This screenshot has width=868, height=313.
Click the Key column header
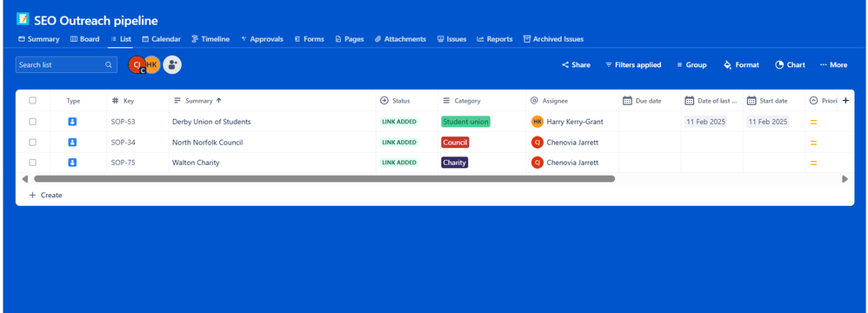click(x=123, y=101)
